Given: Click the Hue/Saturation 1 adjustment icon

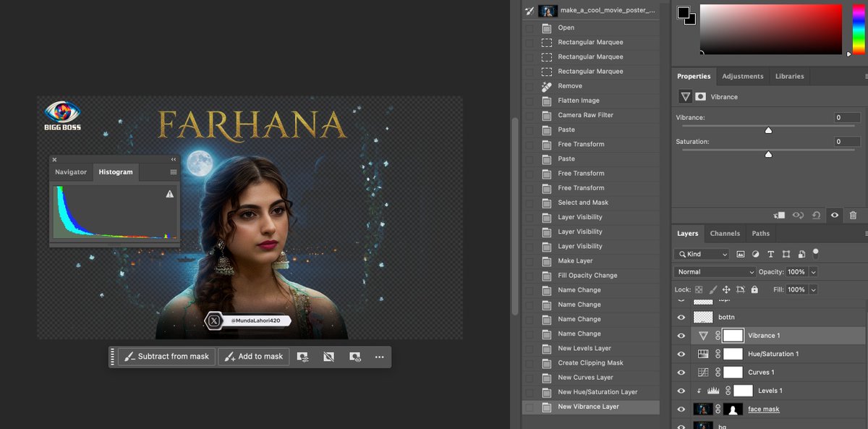Looking at the screenshot, I should tap(702, 354).
